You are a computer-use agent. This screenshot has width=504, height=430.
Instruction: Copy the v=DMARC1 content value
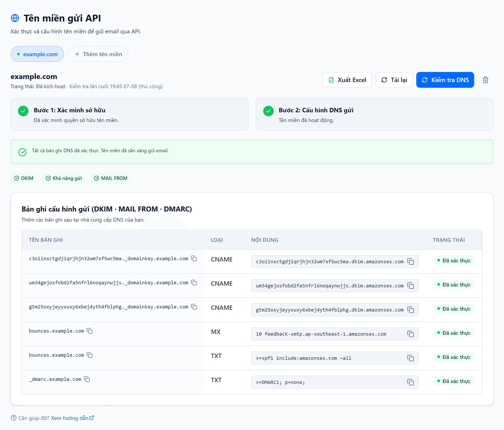pos(411,382)
